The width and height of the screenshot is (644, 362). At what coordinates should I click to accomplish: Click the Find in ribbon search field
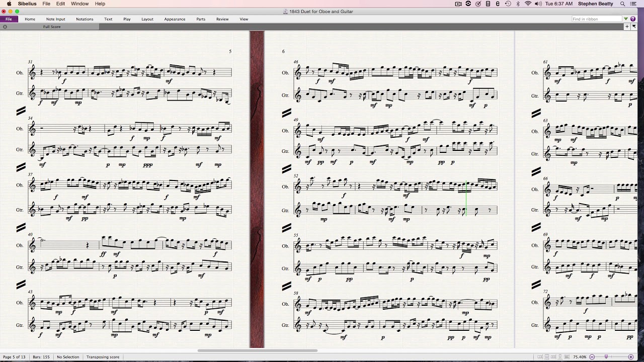coord(597,19)
